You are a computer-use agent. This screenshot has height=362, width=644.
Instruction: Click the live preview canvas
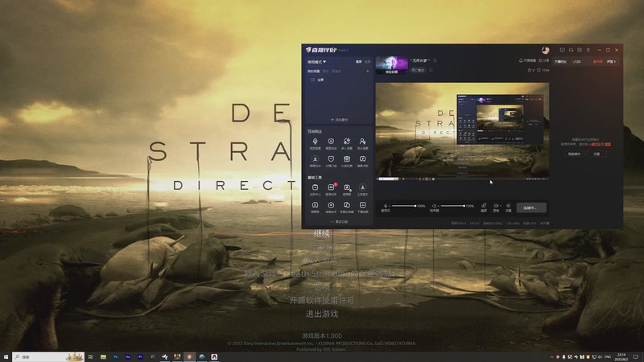[462, 131]
